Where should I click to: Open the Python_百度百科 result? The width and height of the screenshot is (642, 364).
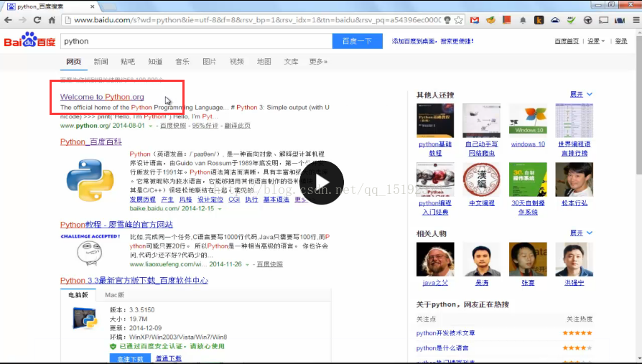tap(91, 141)
